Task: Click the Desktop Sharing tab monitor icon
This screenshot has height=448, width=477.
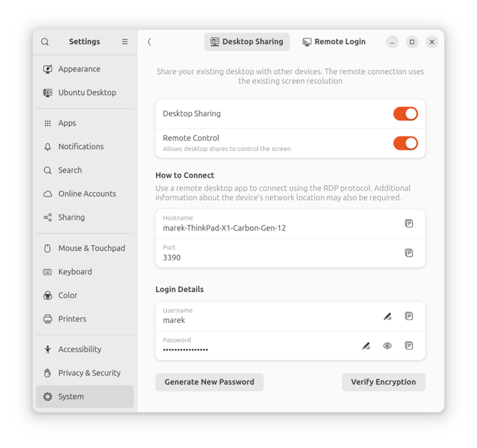Action: pyautogui.click(x=215, y=42)
